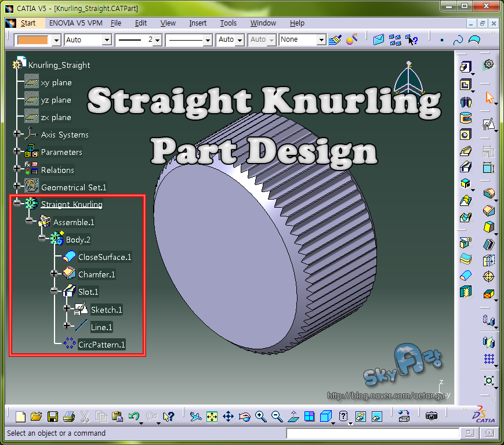Select CircPattern.1 in the specification tree
This screenshot has height=445, width=504.
(101, 345)
